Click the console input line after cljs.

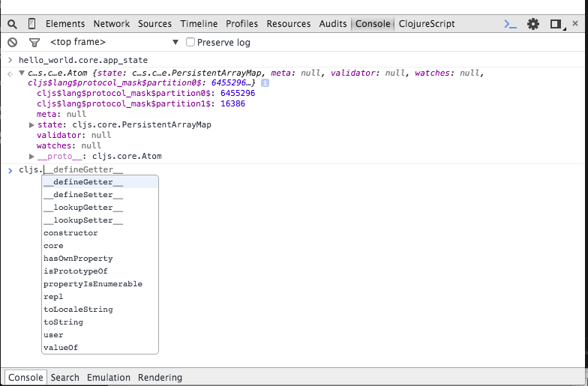300,169
